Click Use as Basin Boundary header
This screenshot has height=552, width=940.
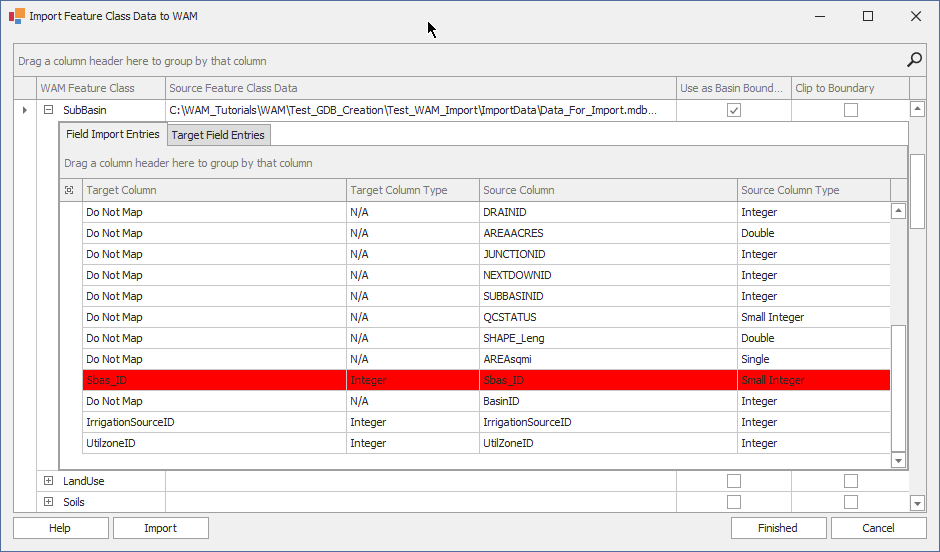734,88
